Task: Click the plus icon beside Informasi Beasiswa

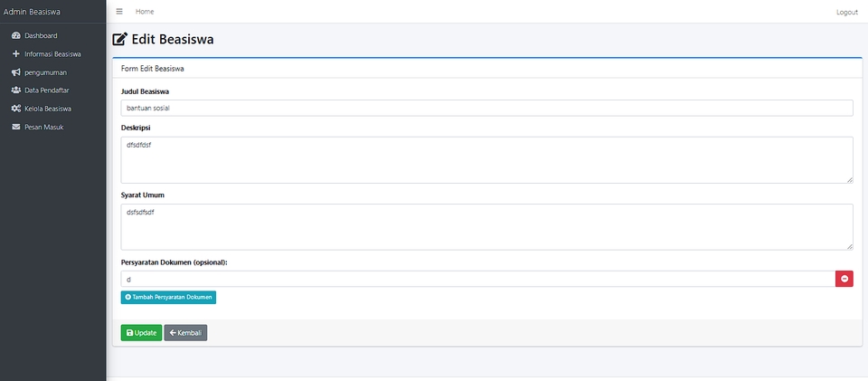Action: 15,53
